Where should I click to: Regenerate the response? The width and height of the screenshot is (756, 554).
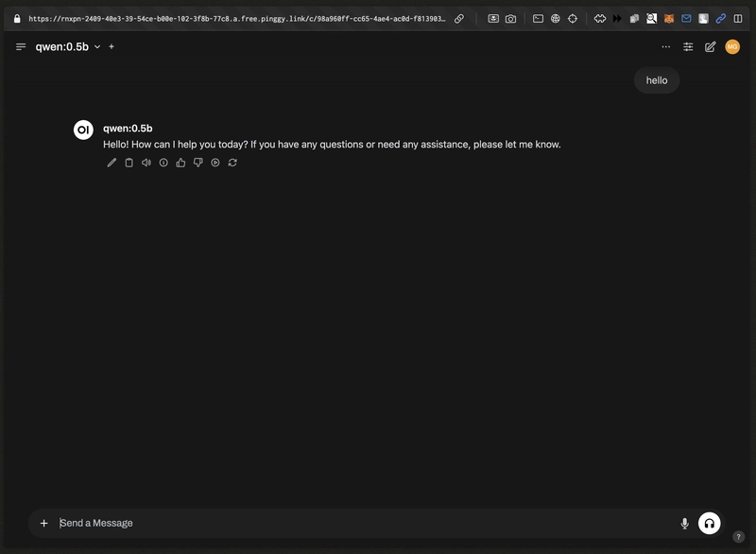click(x=232, y=163)
